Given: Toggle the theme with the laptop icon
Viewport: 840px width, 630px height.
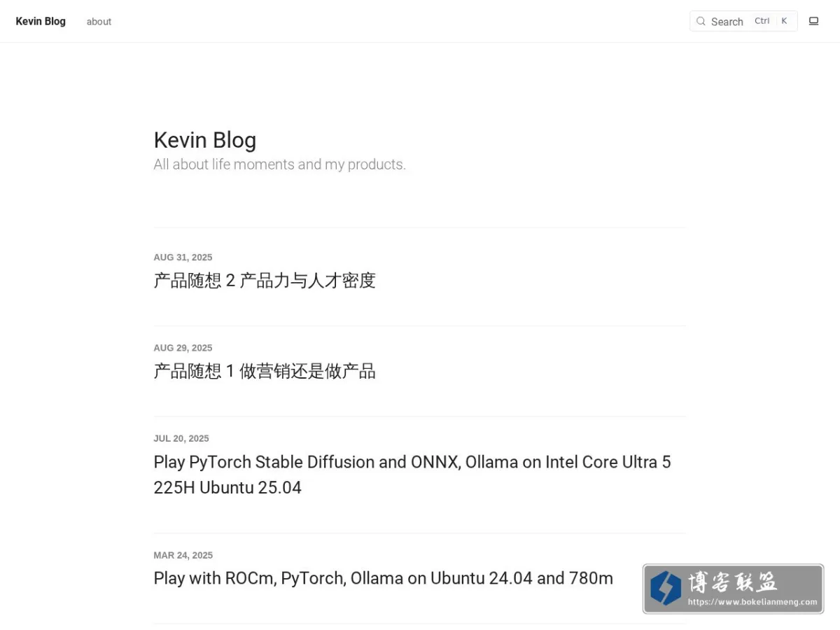Looking at the screenshot, I should [x=813, y=21].
